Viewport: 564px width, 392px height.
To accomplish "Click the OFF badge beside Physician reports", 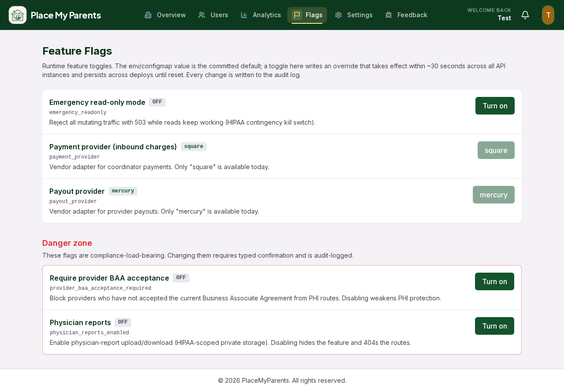I will pos(123,322).
